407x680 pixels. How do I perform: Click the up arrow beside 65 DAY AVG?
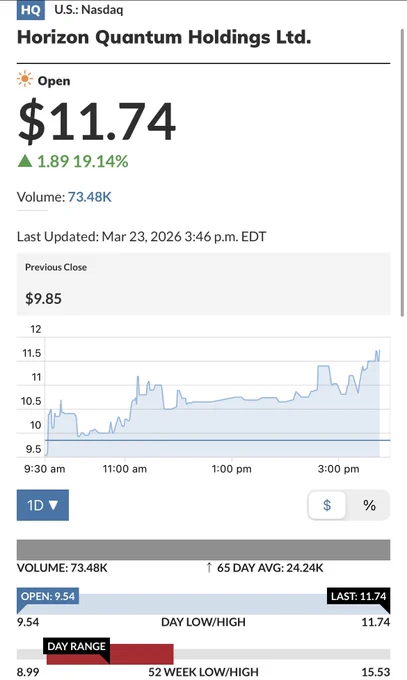209,567
